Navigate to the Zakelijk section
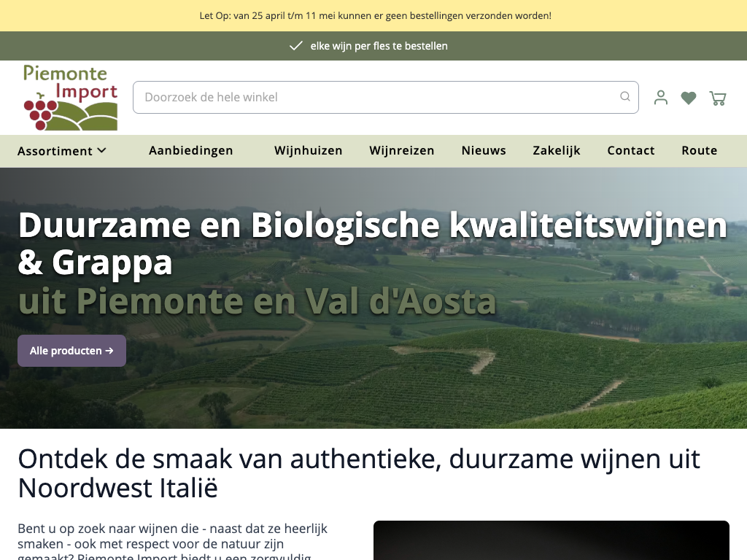This screenshot has height=560, width=747. coord(557,151)
